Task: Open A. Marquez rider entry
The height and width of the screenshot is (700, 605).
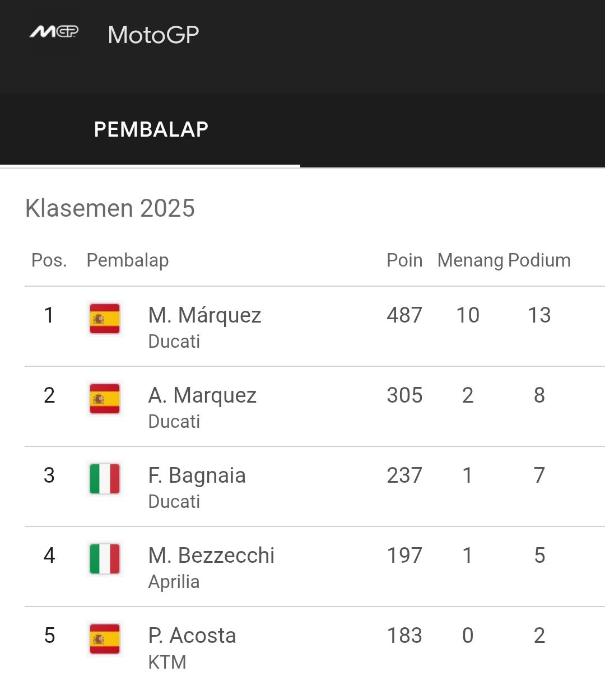Action: 315,407
